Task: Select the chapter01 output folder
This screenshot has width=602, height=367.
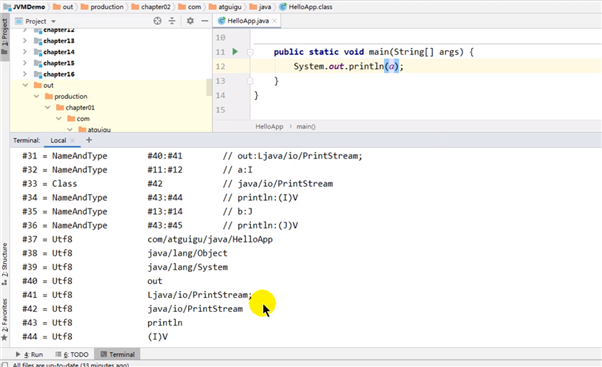Action: pyautogui.click(x=80, y=107)
